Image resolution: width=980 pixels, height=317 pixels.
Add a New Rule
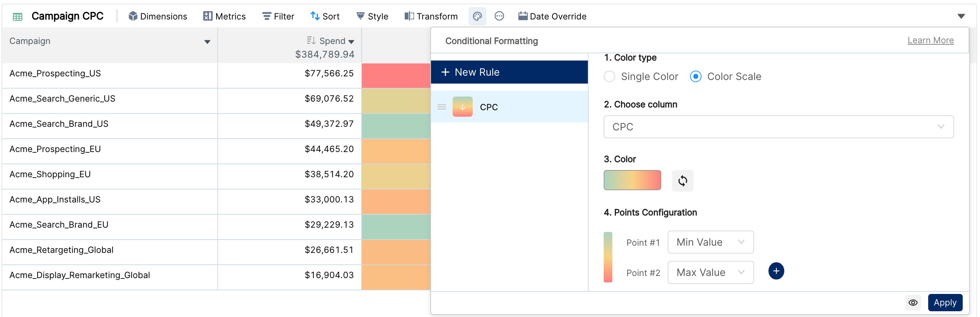click(x=509, y=72)
